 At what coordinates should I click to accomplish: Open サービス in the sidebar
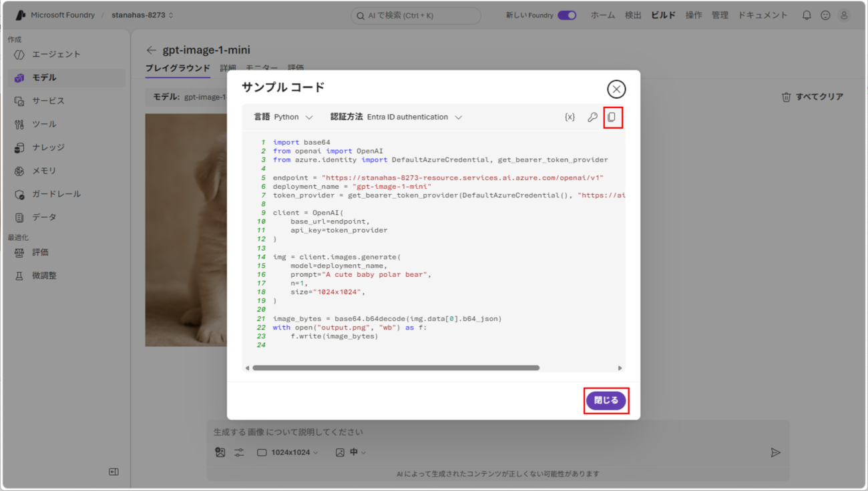(x=67, y=101)
